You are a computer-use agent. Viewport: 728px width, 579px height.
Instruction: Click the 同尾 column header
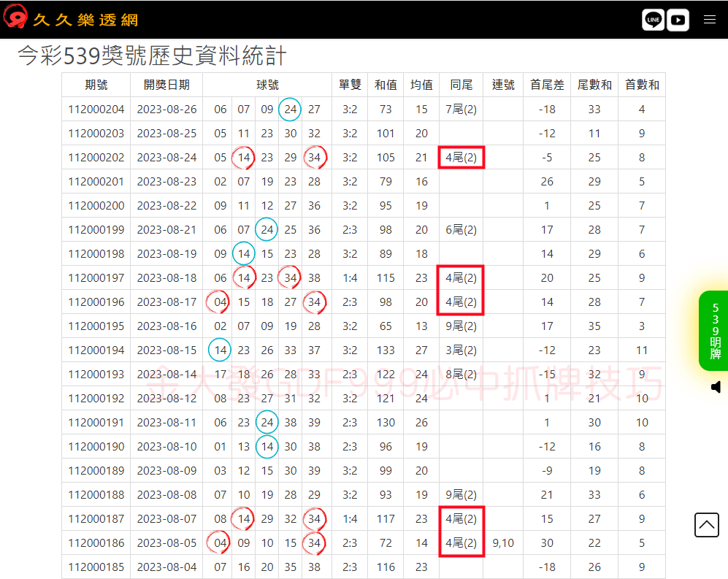pyautogui.click(x=460, y=85)
